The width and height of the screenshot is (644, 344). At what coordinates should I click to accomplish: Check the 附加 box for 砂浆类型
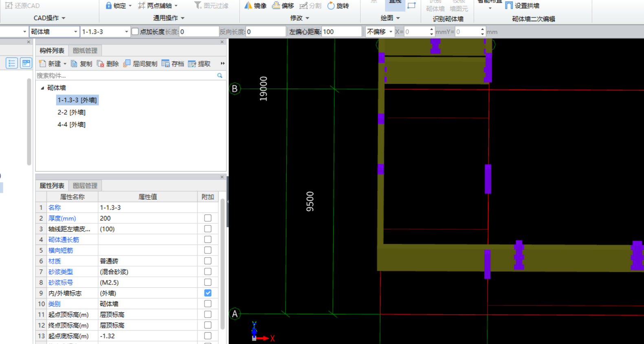208,271
